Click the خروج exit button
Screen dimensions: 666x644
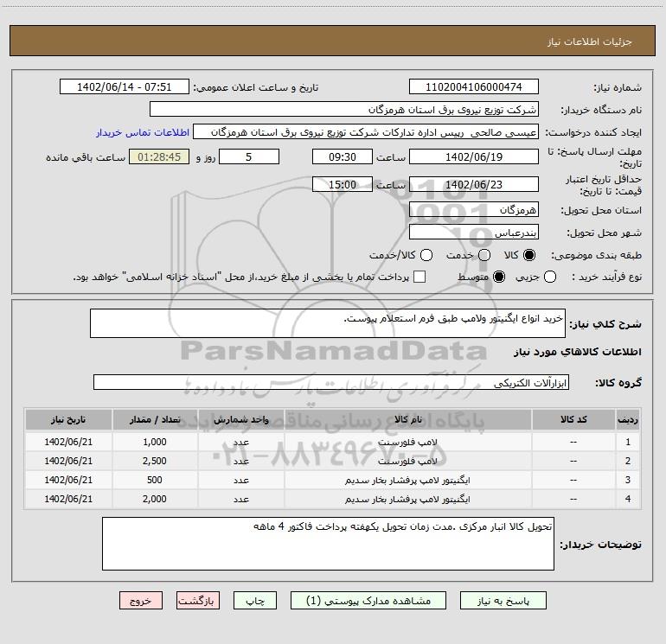(141, 600)
